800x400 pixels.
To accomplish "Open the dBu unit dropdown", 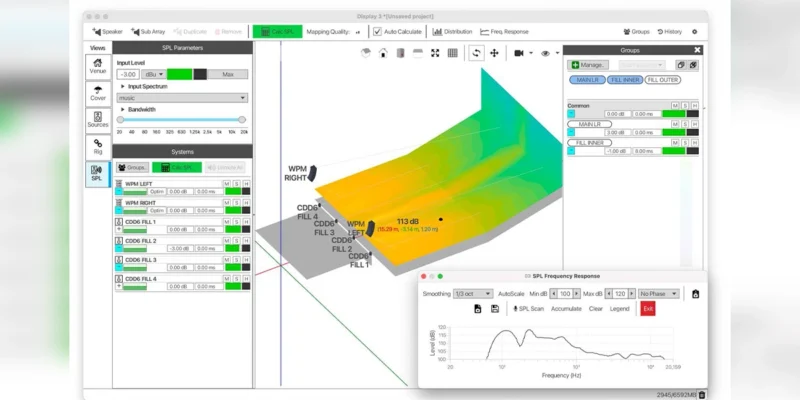I will pyautogui.click(x=154, y=74).
